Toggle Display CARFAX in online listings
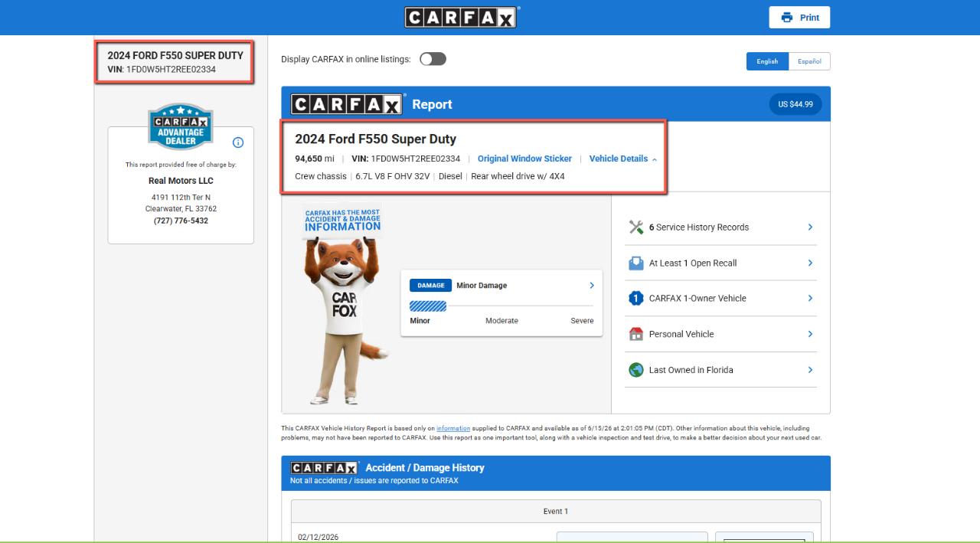Viewport: 980px width, 543px height. [433, 59]
